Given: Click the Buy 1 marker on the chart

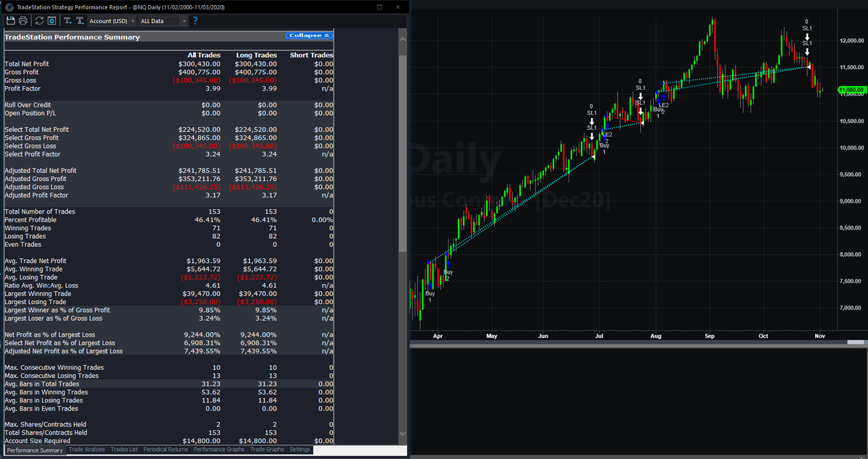Looking at the screenshot, I should [x=430, y=294].
